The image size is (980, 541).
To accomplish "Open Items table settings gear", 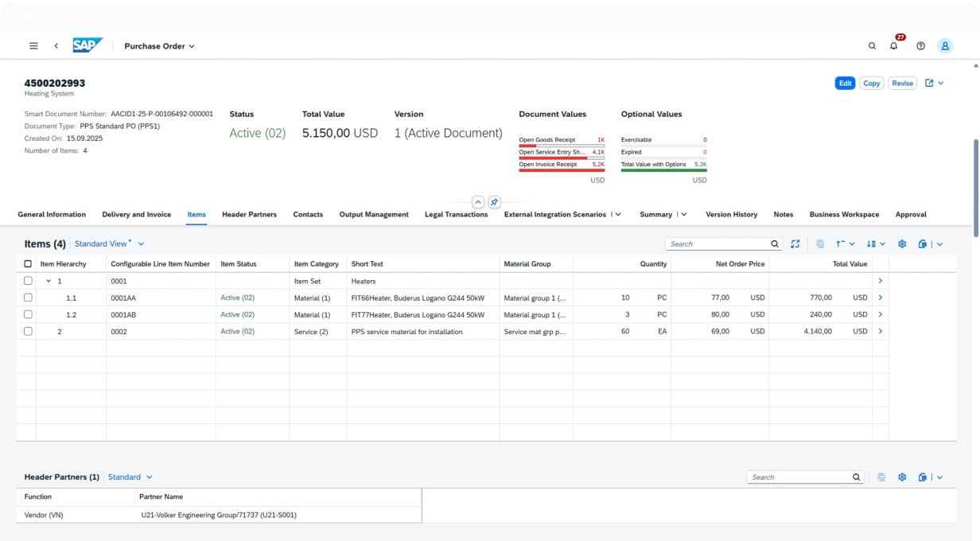I will coord(902,244).
